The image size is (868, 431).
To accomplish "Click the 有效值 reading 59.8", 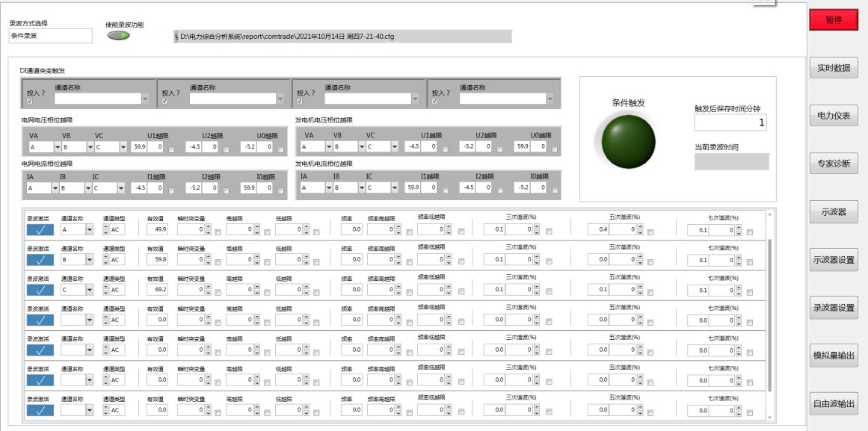I will click(x=157, y=259).
